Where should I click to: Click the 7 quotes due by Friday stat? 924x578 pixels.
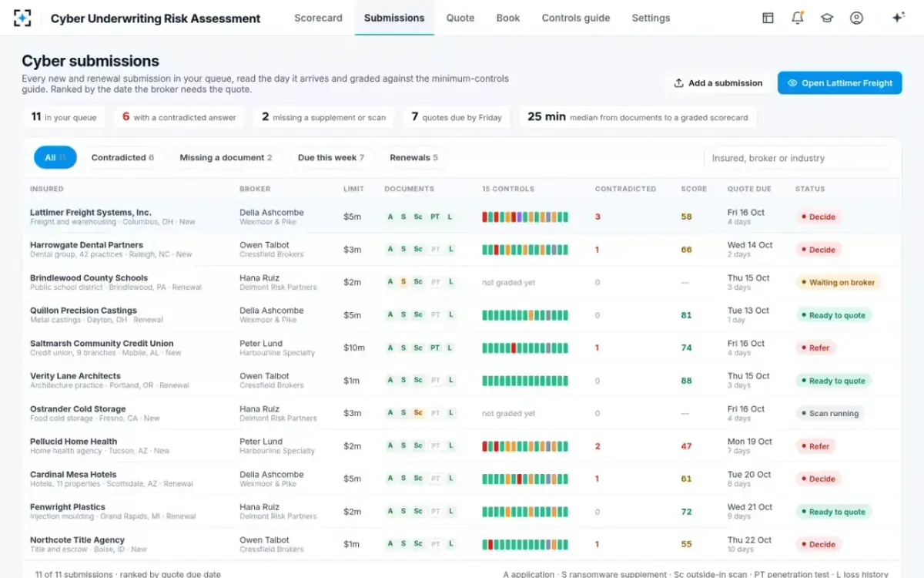(457, 117)
